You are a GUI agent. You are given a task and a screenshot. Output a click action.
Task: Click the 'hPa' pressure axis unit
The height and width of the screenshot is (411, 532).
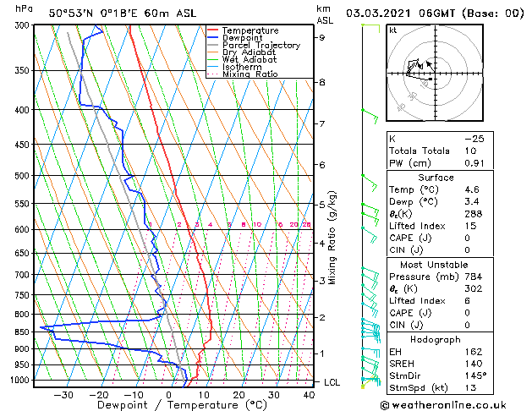24,8
